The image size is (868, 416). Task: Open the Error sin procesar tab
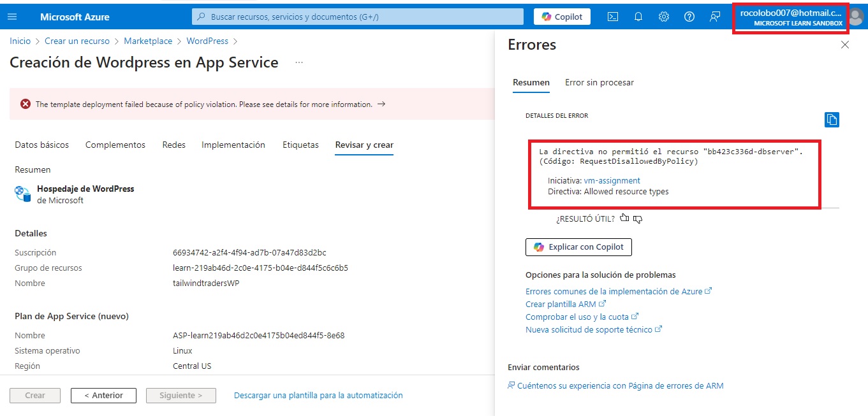click(x=600, y=82)
